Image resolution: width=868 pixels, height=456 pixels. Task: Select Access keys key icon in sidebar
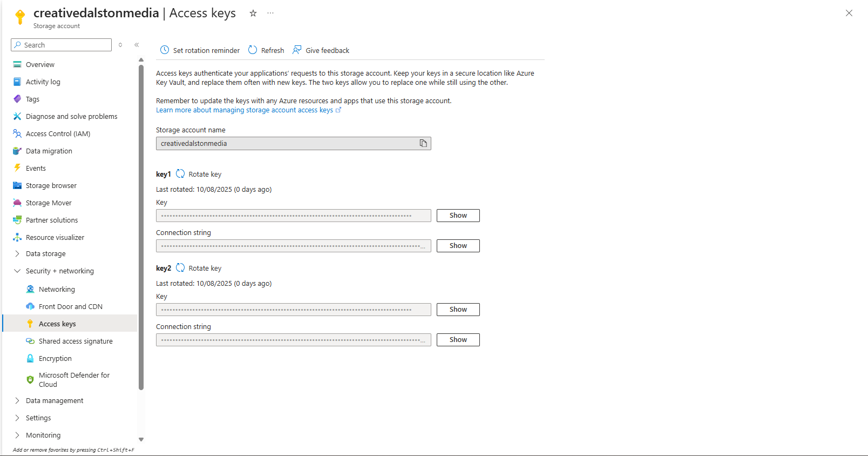point(30,324)
